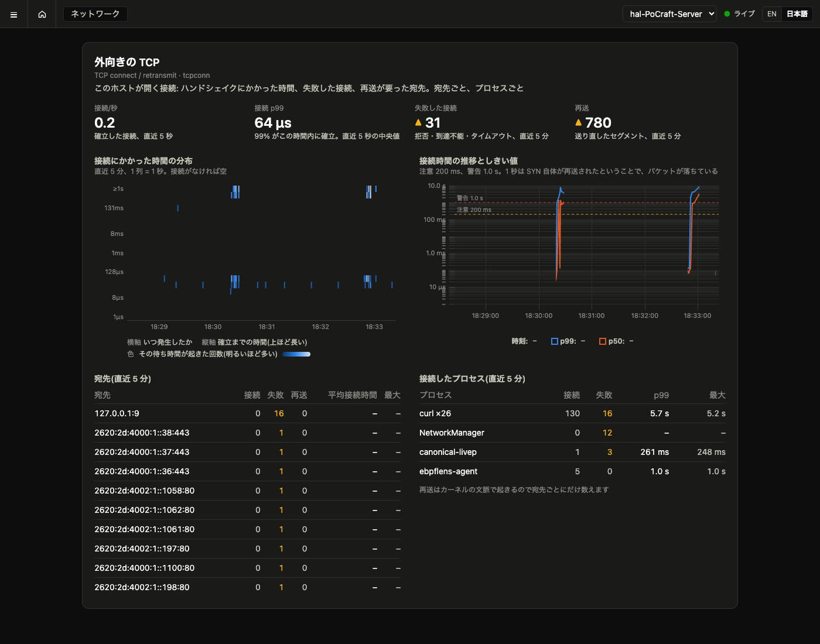Viewport: 820px width, 644px height.
Task: Switch language to EN
Action: point(772,14)
